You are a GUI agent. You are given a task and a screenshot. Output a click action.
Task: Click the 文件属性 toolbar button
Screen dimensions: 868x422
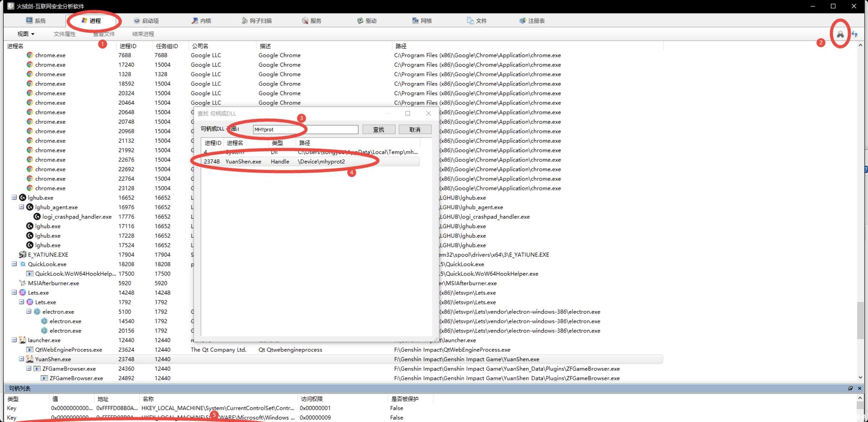click(x=64, y=34)
